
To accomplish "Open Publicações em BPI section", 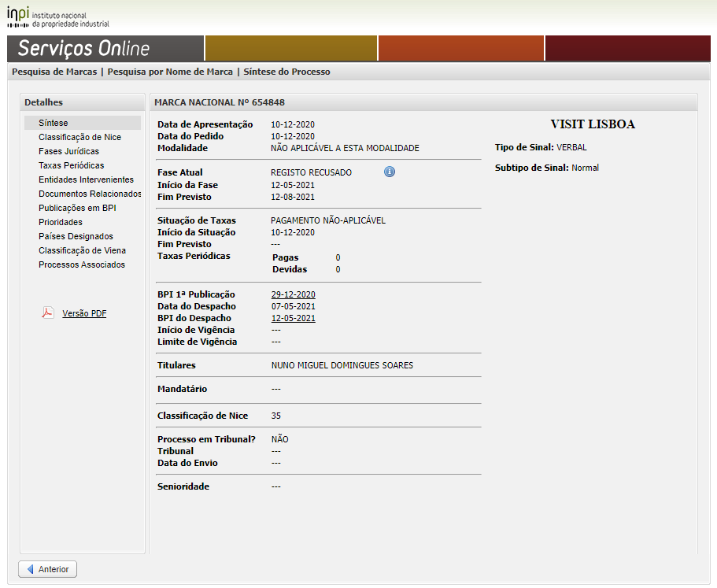I will coord(77,208).
